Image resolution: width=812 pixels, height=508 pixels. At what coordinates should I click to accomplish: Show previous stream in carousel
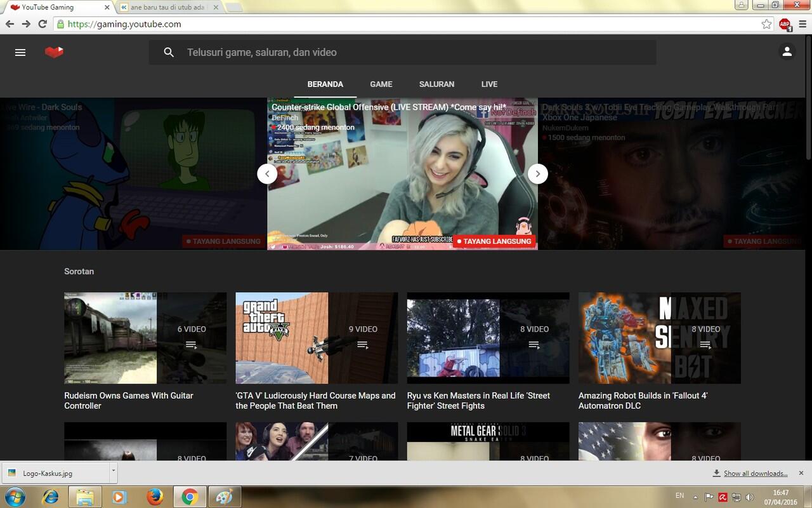pyautogui.click(x=267, y=174)
